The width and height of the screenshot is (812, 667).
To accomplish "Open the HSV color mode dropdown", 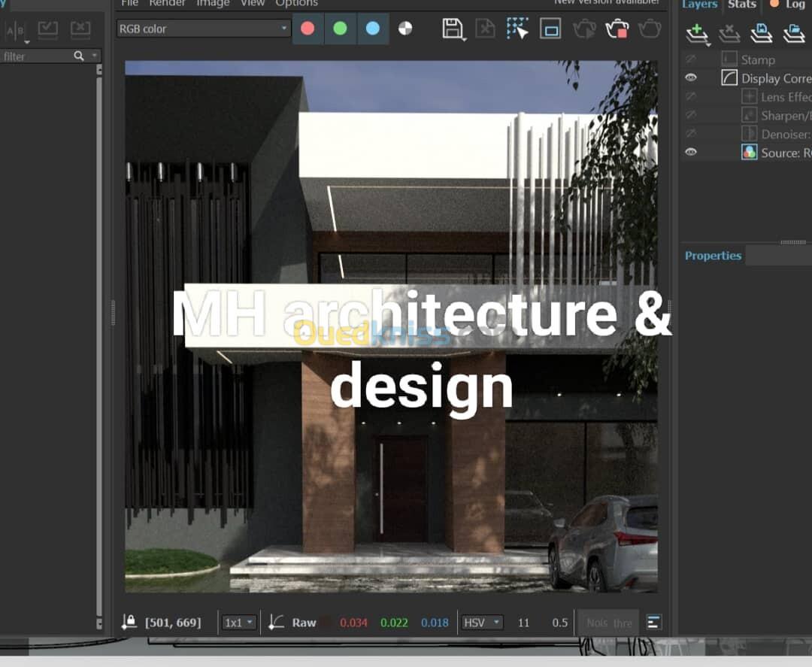I will 482,623.
